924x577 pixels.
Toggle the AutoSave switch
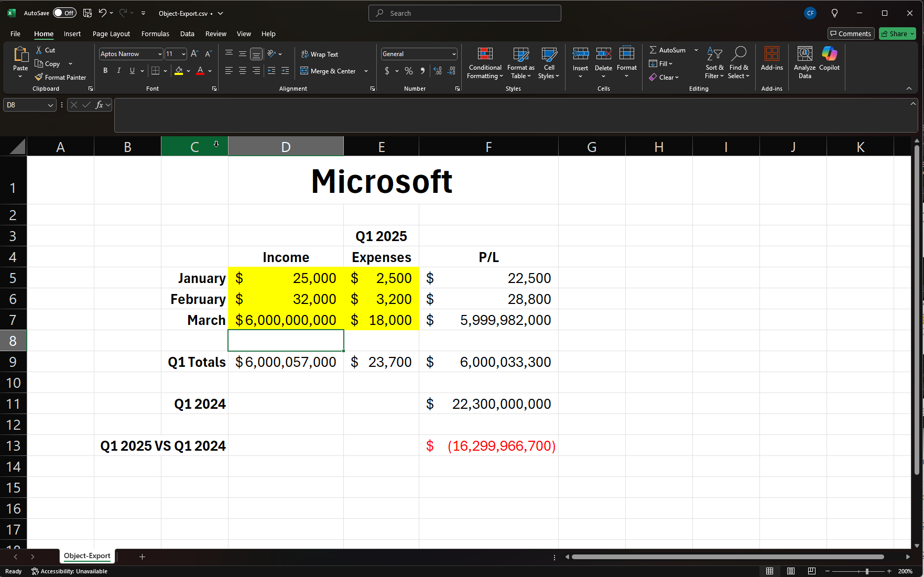tap(64, 13)
